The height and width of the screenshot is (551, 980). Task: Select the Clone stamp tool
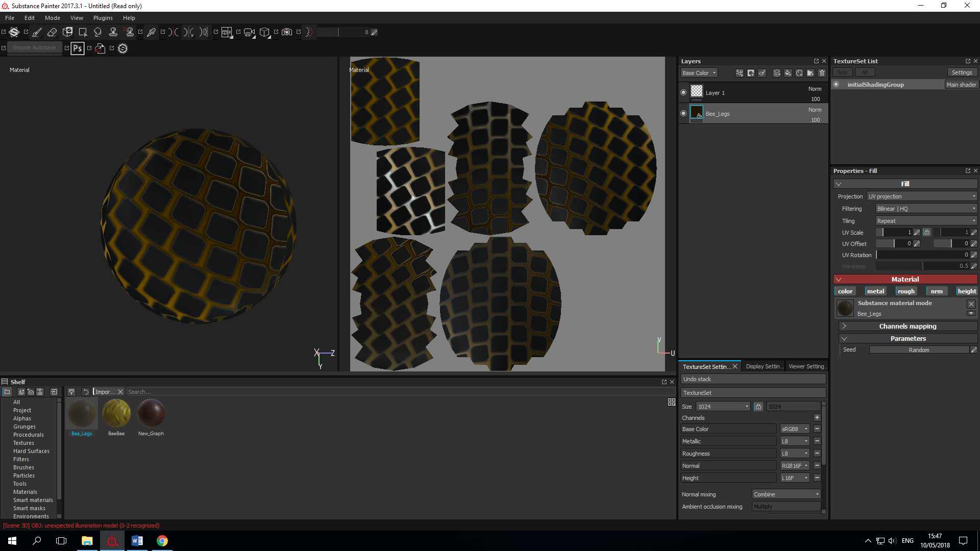pos(113,32)
